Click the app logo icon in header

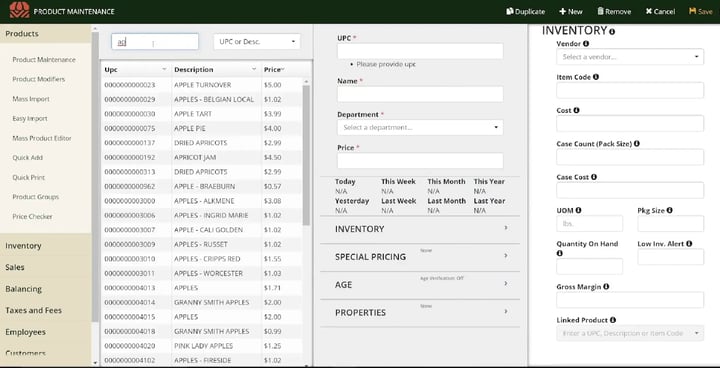click(x=19, y=11)
